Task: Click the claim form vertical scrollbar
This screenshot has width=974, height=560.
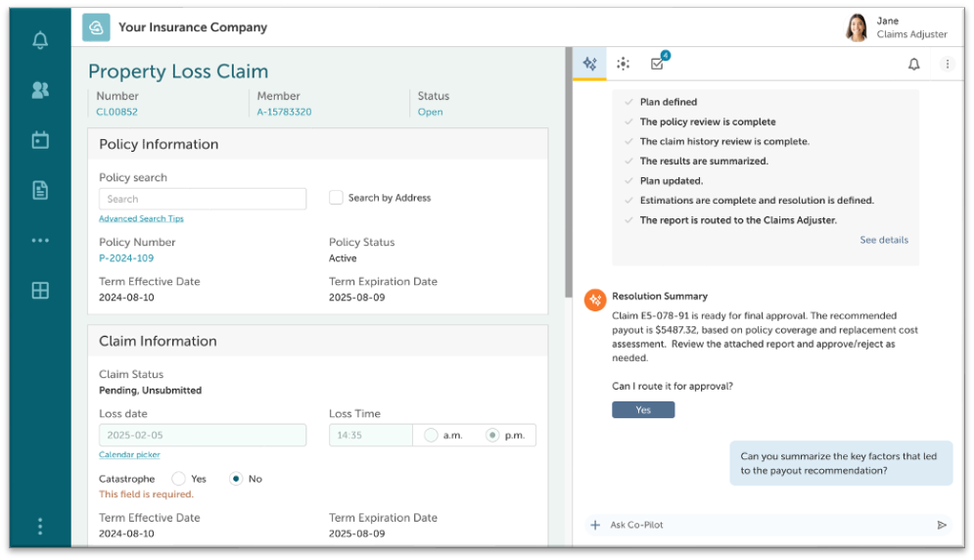Action: (567, 176)
